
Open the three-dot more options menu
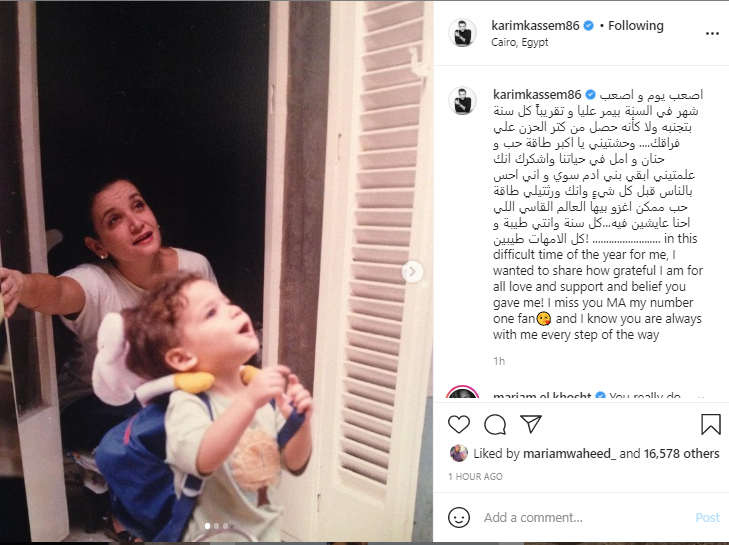pos(712,33)
